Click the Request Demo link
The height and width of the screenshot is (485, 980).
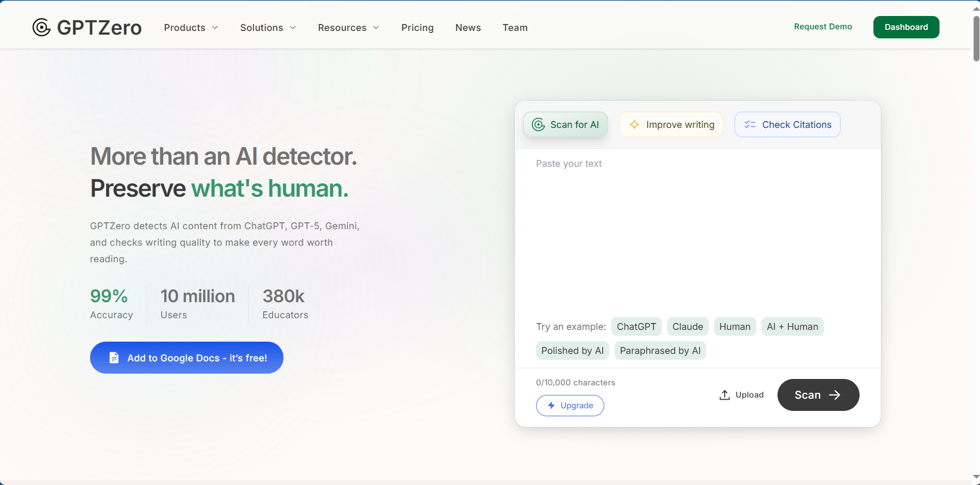[823, 27]
